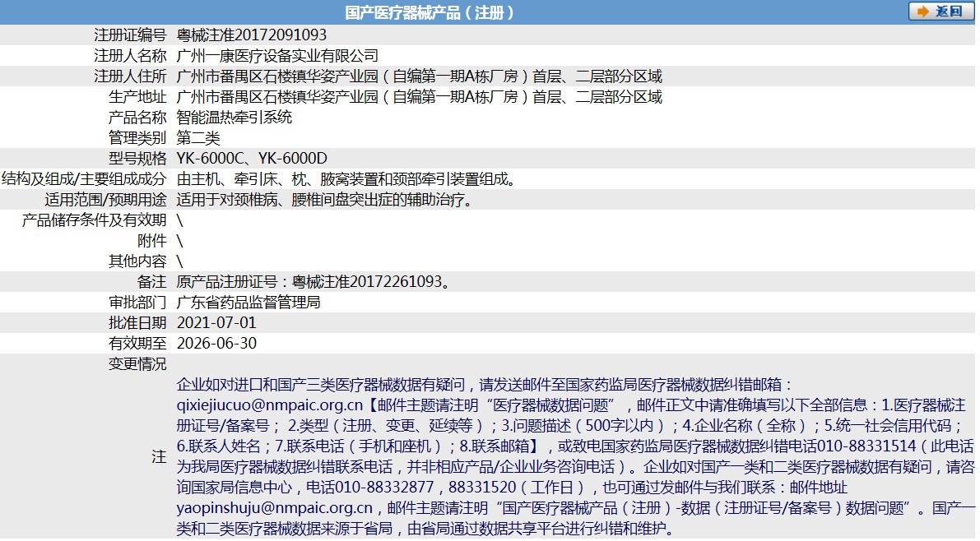Select expiry date 2026-06-30
The image size is (980, 541).
point(216,344)
